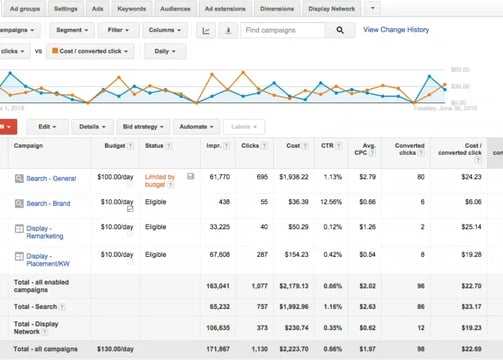This screenshot has height=360, width=503.
Task: Switch to the Keywords tab
Action: pos(132,9)
